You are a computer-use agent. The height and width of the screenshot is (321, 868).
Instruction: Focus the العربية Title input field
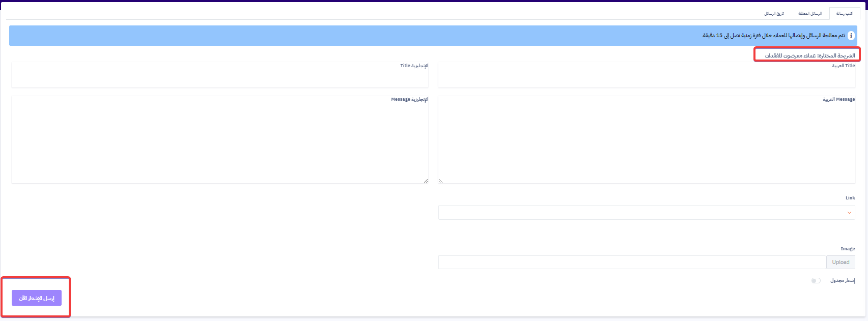pyautogui.click(x=647, y=75)
